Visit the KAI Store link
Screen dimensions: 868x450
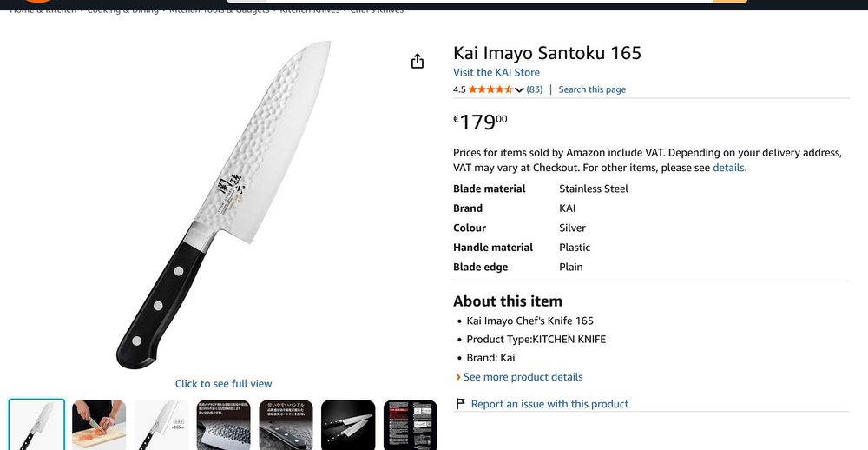coord(496,72)
